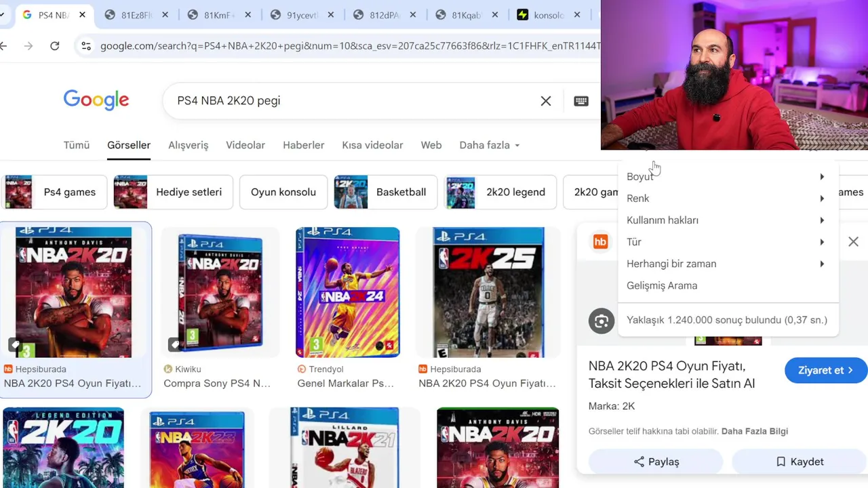The height and width of the screenshot is (488, 868).
Task: Switch to the konsolc browser tab
Action: (548, 15)
